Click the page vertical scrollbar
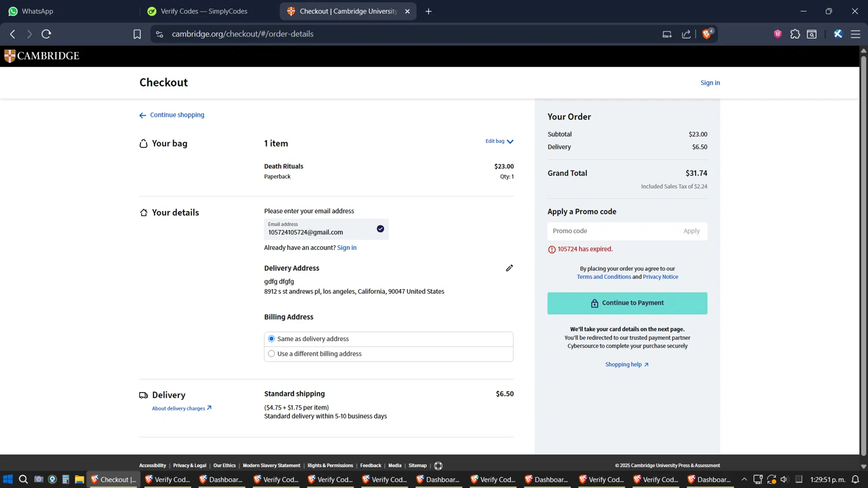868x488 pixels. pos(863,257)
